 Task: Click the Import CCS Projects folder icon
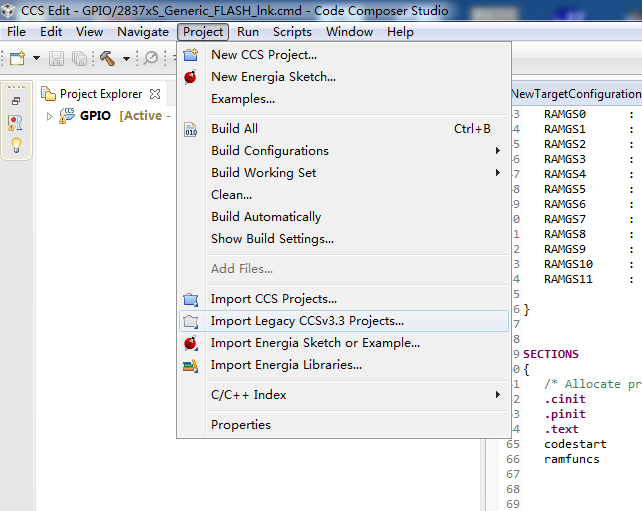coord(191,300)
